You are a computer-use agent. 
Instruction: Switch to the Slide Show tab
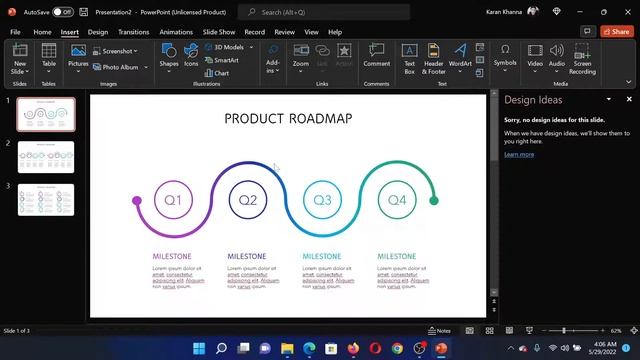click(219, 32)
